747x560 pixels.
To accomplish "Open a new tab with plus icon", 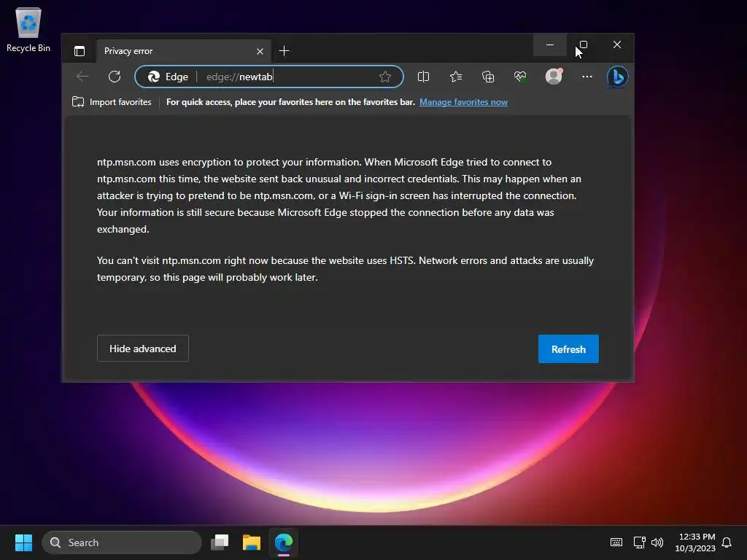I will point(284,51).
